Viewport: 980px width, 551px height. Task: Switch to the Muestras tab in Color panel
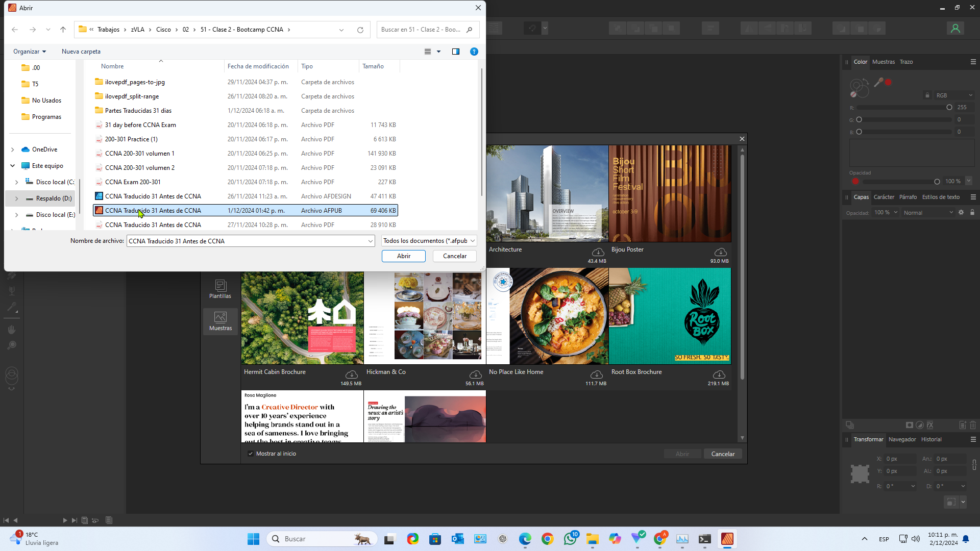883,62
